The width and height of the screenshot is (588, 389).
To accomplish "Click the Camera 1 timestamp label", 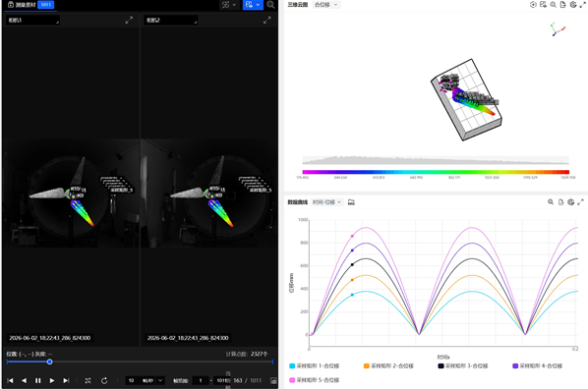I will coord(50,338).
